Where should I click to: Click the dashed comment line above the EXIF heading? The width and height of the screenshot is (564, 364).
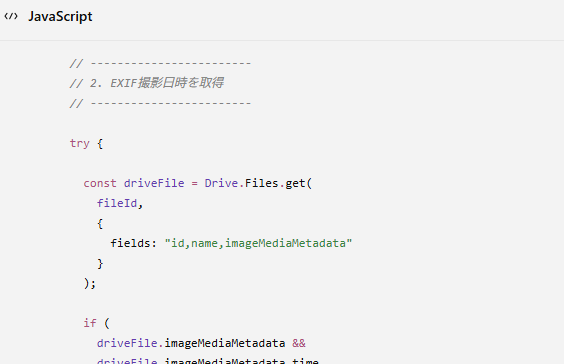pos(160,63)
